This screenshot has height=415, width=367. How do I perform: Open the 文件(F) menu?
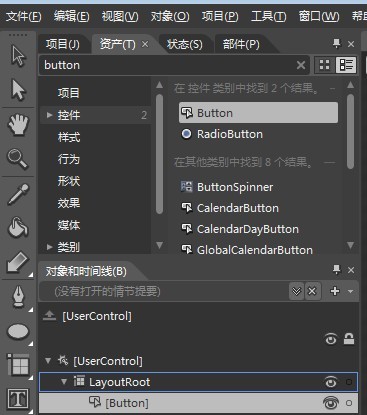click(23, 16)
